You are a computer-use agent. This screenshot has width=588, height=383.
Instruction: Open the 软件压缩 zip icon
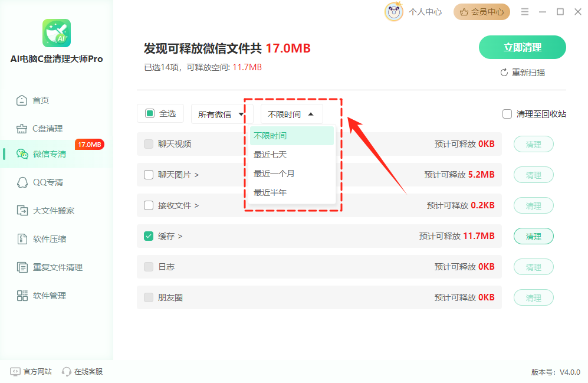point(22,239)
